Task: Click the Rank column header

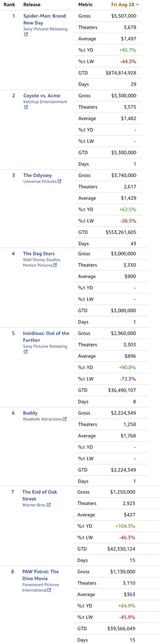Action: pos(9,4)
